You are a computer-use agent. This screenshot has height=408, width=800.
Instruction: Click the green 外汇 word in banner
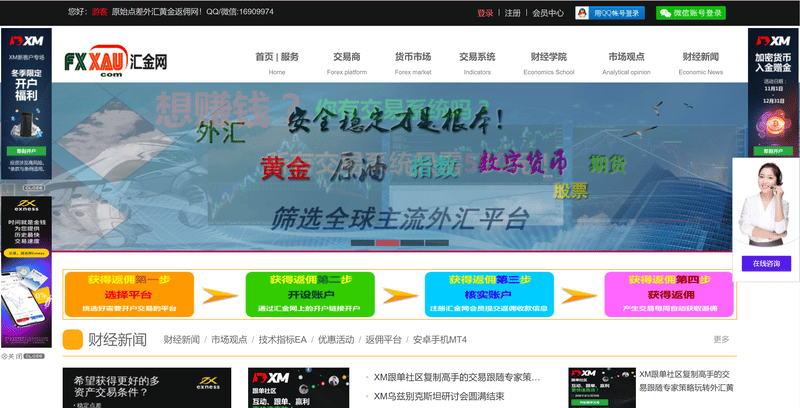tap(220, 131)
